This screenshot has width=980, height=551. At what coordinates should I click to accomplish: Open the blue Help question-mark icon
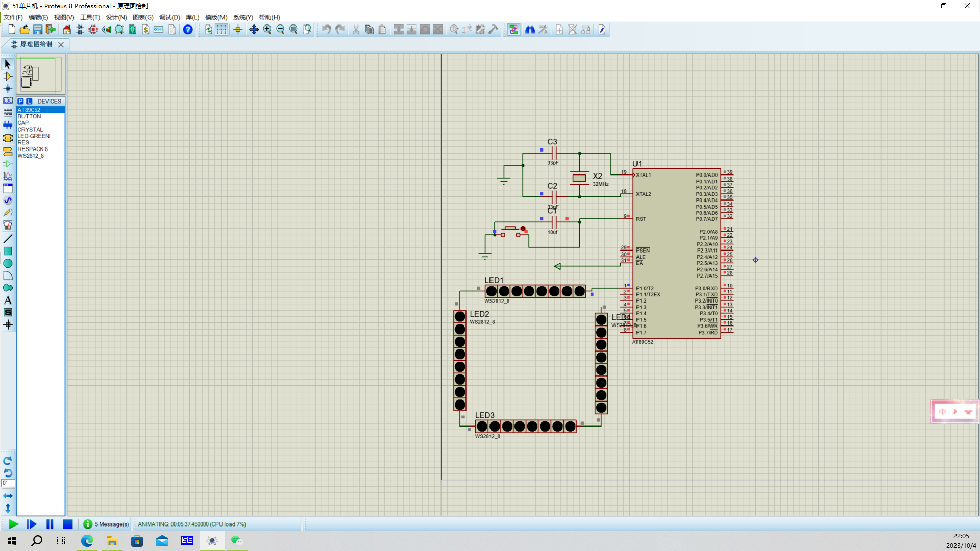188,30
